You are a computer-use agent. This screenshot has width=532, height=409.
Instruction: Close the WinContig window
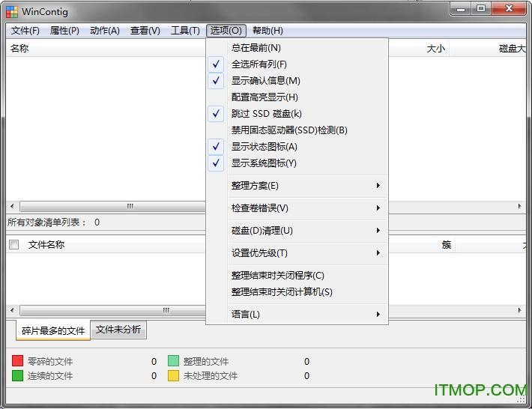[x=510, y=9]
